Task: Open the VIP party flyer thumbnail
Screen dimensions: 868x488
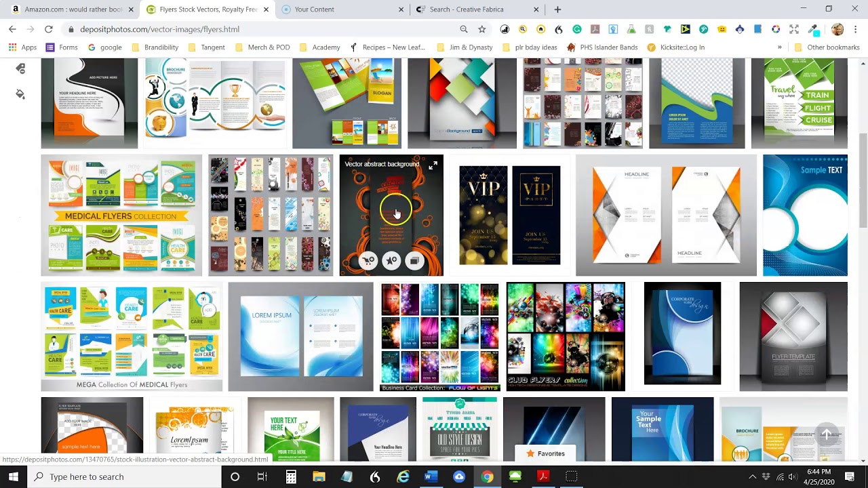Action: (510, 216)
